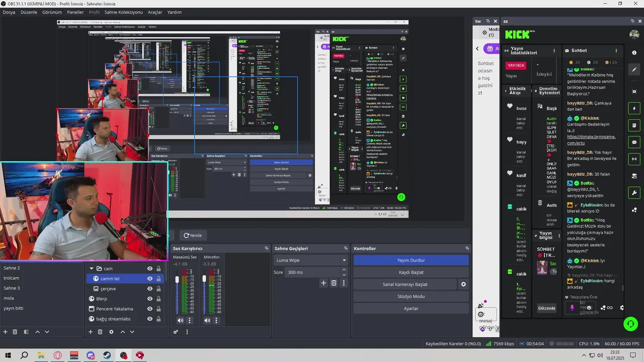Add a new scene transition
Viewport: 644px width, 362px height.
click(x=324, y=283)
